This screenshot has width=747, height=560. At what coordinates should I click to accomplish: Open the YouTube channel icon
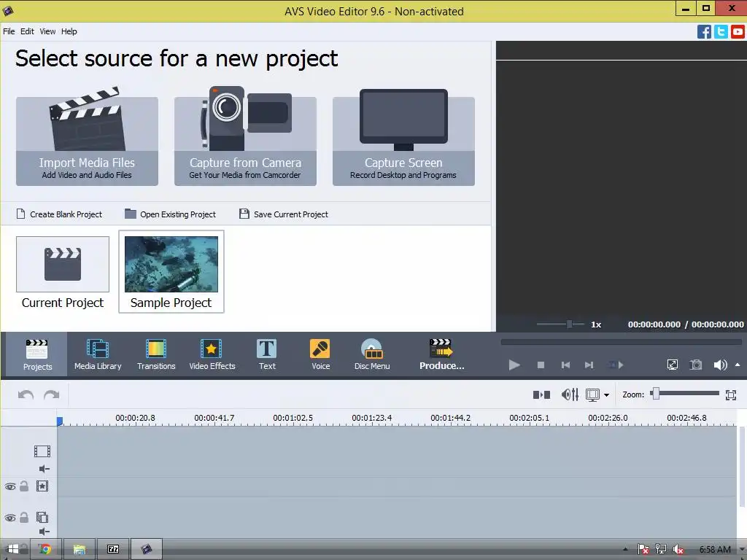tap(738, 32)
